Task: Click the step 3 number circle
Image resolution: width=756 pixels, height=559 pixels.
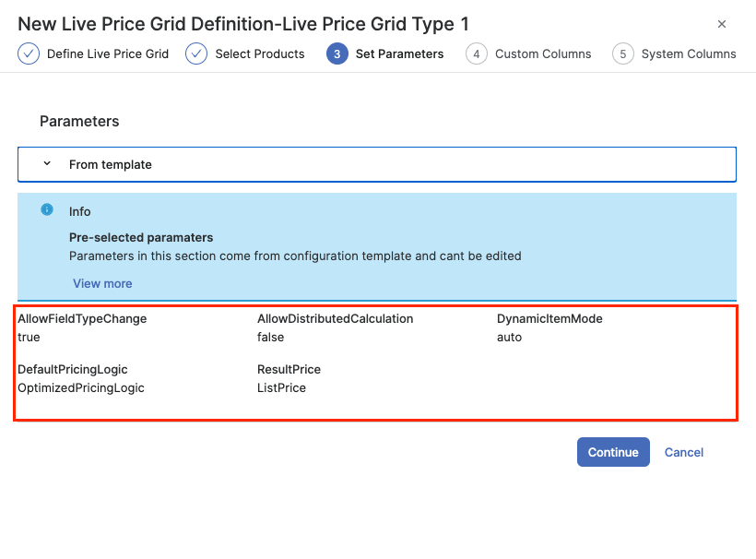Action: (337, 54)
